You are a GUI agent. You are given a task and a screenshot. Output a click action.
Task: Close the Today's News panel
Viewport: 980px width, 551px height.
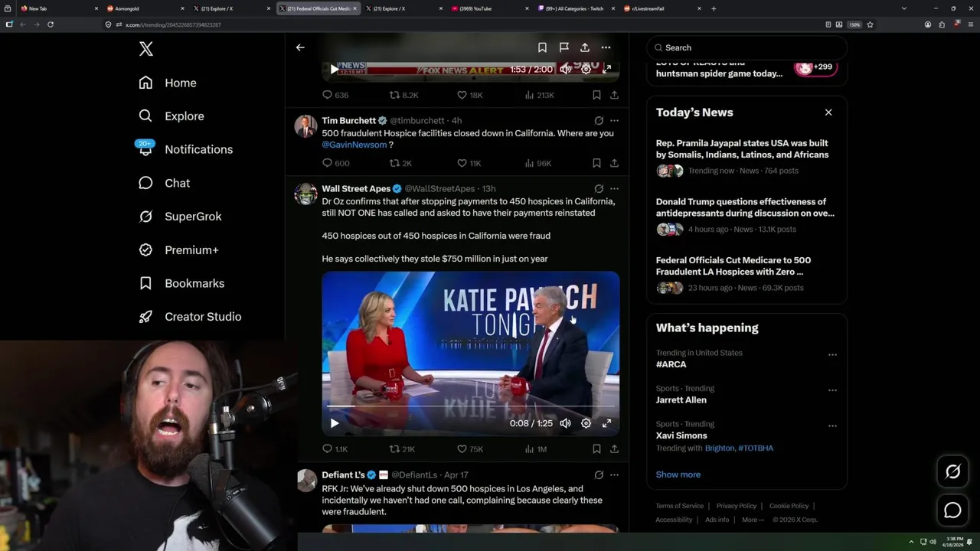[x=828, y=112]
